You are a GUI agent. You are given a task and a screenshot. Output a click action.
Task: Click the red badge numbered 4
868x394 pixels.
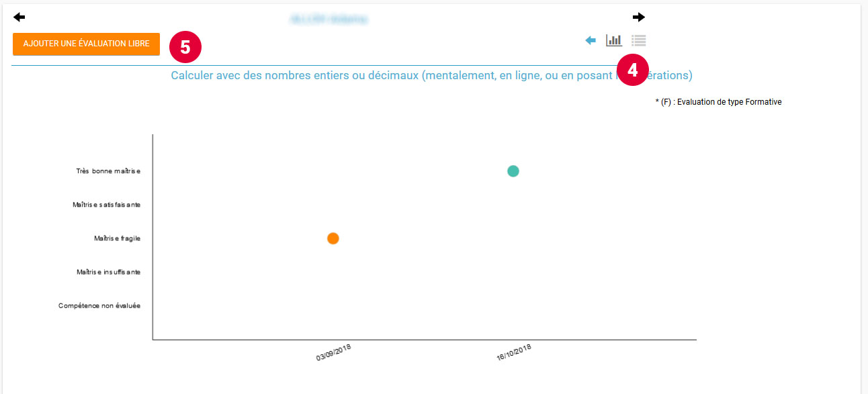[x=632, y=70]
